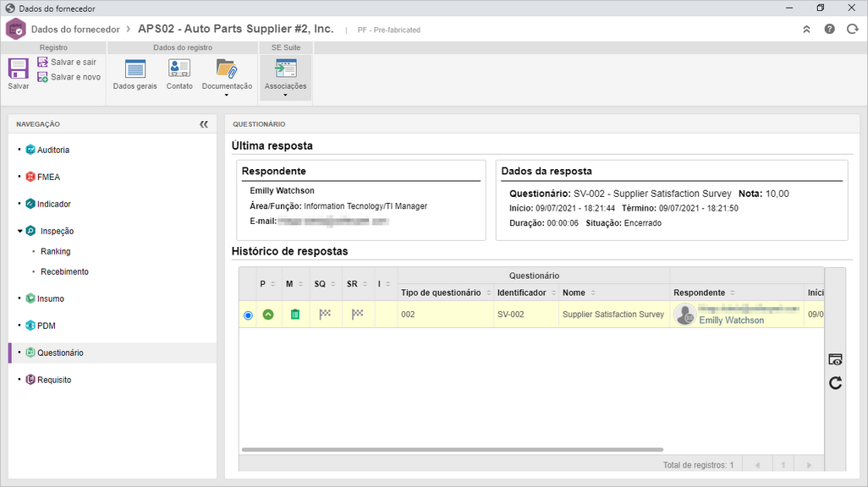Click page number 1 in pagination
The height and width of the screenshot is (487, 868).
point(783,465)
